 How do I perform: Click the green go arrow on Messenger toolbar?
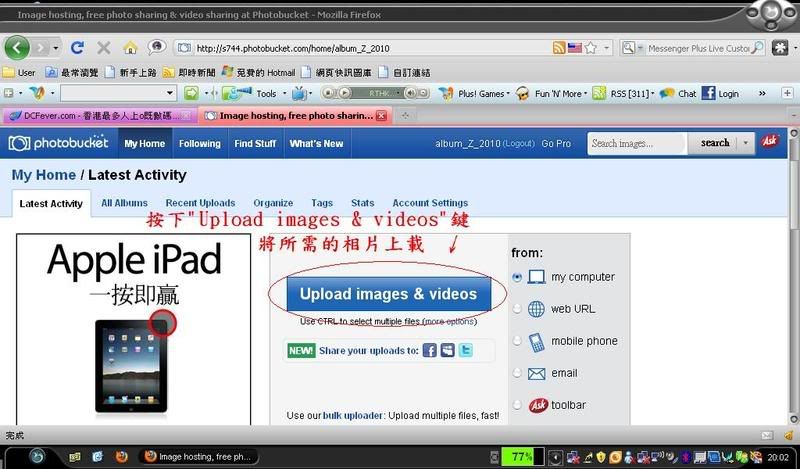point(191,93)
